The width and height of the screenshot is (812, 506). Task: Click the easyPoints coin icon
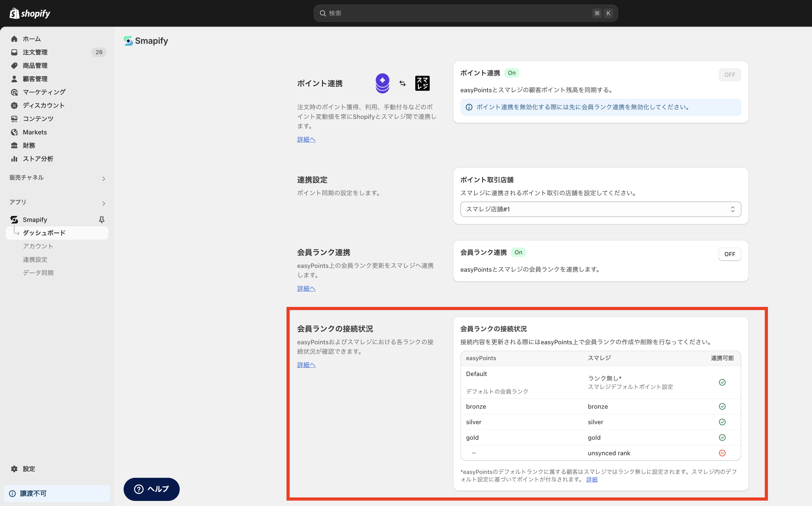pyautogui.click(x=383, y=83)
